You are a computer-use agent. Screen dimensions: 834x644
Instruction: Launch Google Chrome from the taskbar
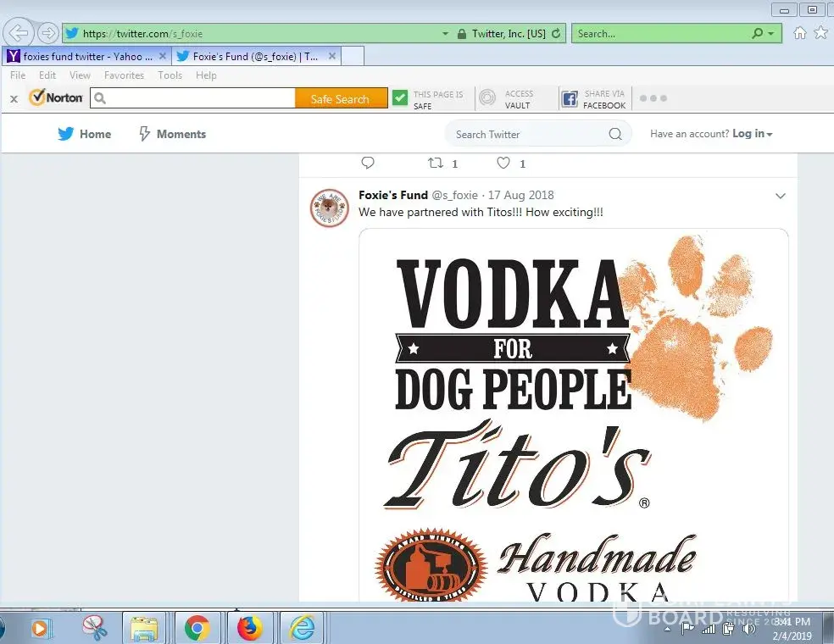click(197, 628)
